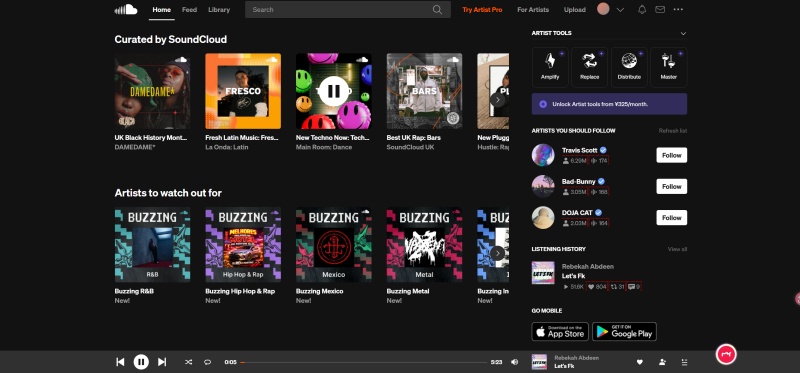Open Travis Scott's avatar
Screen dimensions: 800x373
coord(543,155)
